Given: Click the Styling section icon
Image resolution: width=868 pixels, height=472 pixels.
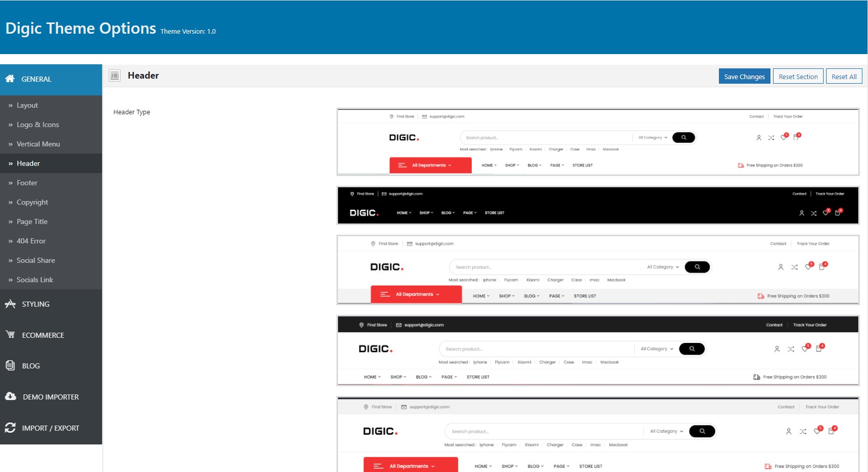Looking at the screenshot, I should pos(10,304).
